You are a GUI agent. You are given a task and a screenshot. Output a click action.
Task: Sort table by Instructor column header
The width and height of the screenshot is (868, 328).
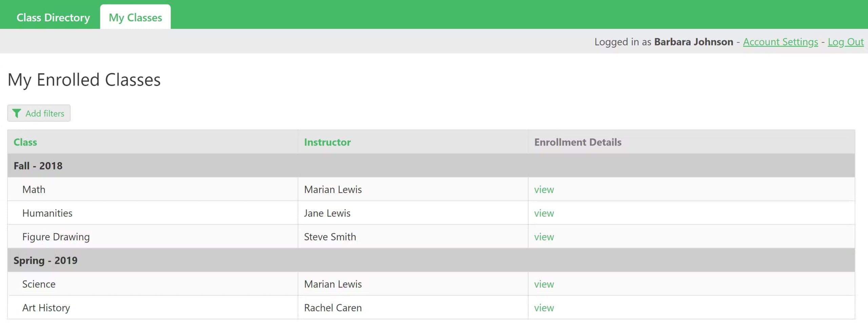point(327,142)
